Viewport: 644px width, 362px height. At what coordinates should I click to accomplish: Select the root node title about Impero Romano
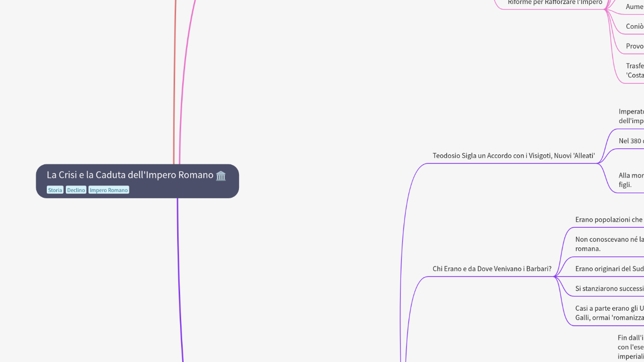coord(130,175)
